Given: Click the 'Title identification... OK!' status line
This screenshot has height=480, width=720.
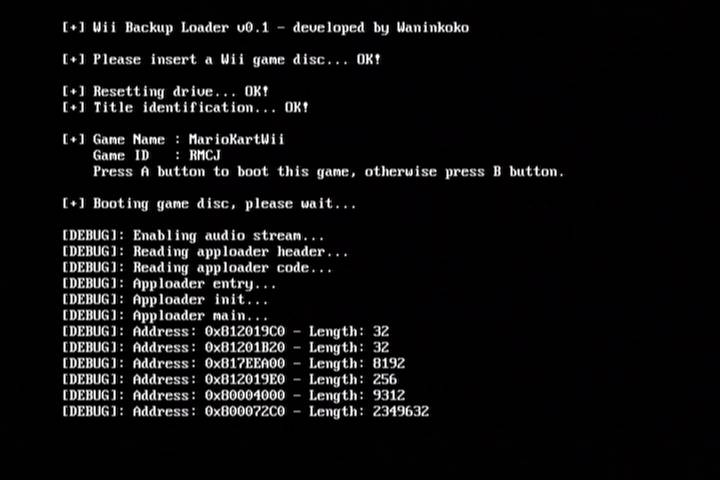Looking at the screenshot, I should pyautogui.click(x=186, y=107).
